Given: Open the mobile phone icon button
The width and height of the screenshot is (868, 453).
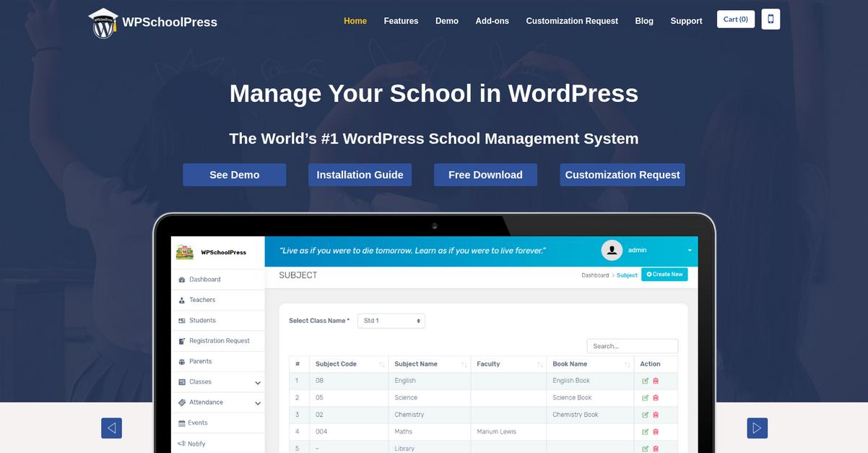Looking at the screenshot, I should [771, 20].
